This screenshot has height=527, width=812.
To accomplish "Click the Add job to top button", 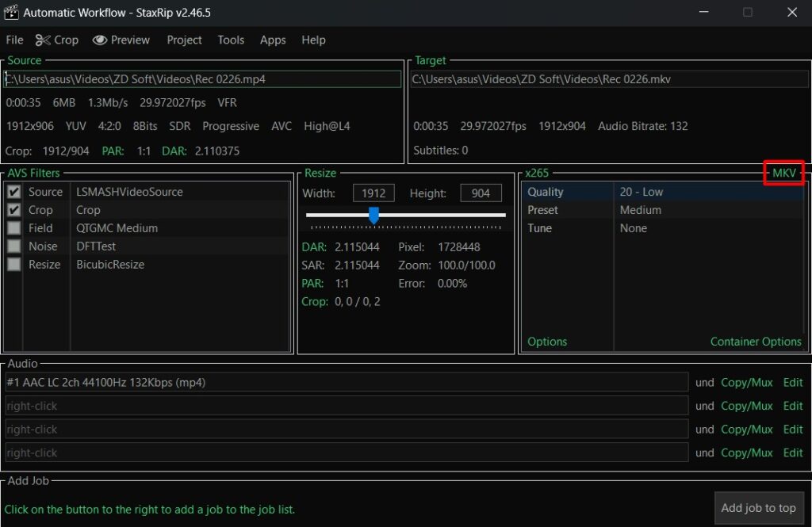I will point(758,508).
